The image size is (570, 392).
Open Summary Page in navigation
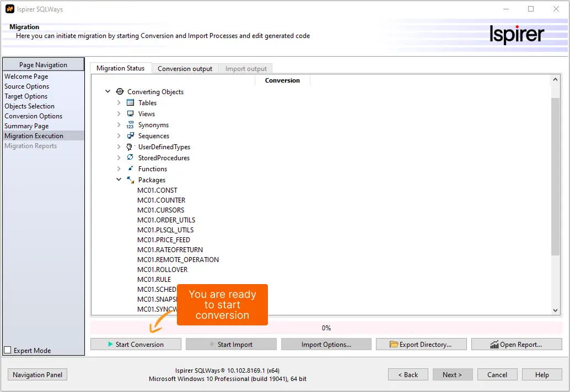tap(26, 126)
